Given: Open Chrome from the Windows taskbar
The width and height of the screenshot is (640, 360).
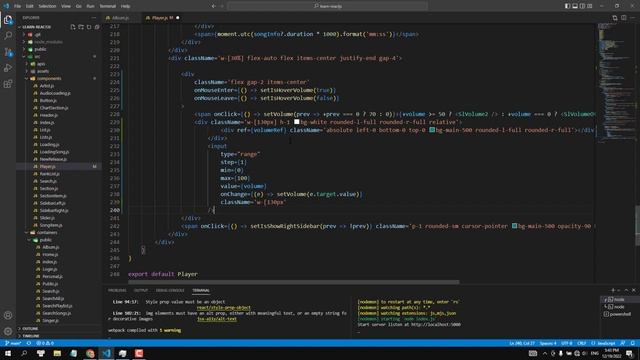Looking at the screenshot, I should pos(90,353).
